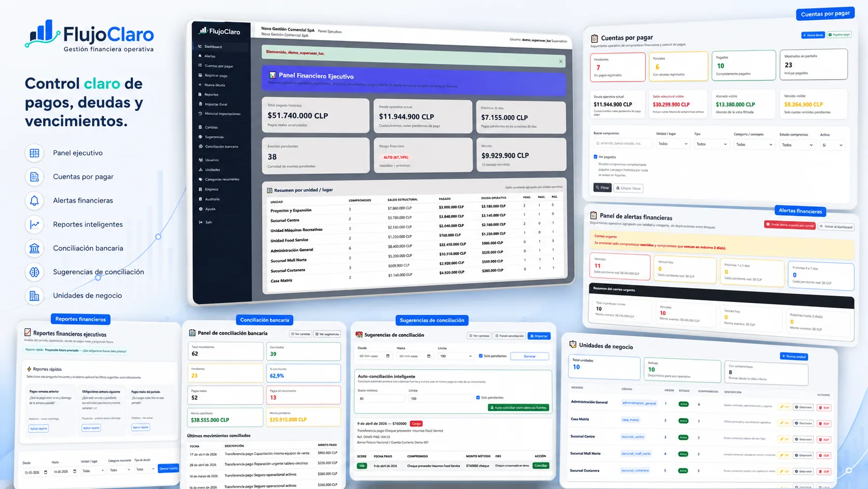The width and height of the screenshot is (868, 489).
Task: Open the administracion_general code link in Unidades de negocio
Action: [x=640, y=403]
